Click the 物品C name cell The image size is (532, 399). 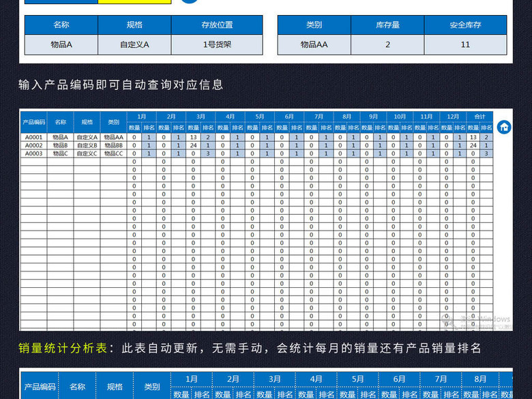[x=61, y=153]
